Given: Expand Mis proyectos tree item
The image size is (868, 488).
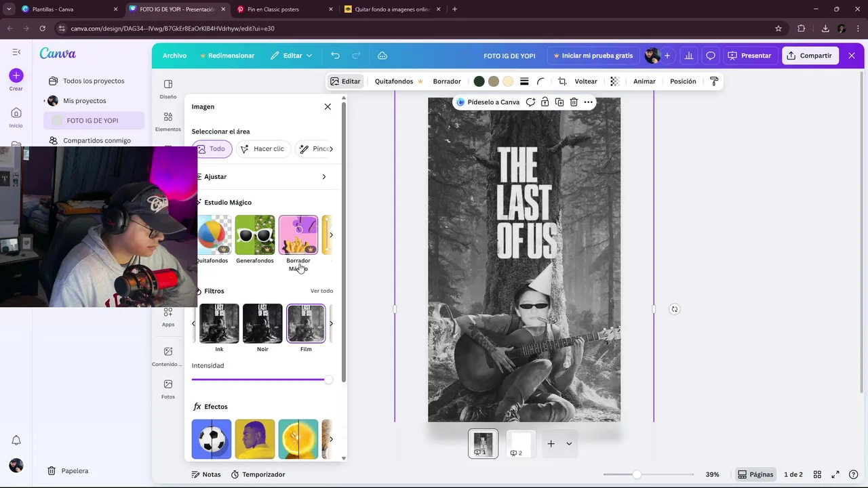Looking at the screenshot, I should pos(45,101).
